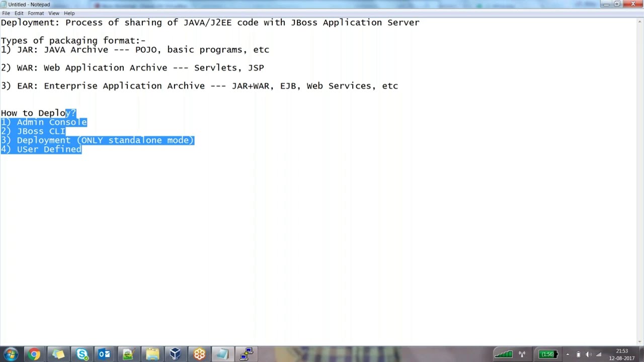Viewport: 644px width, 362px height.
Task: Open the View menu
Action: click(x=54, y=13)
